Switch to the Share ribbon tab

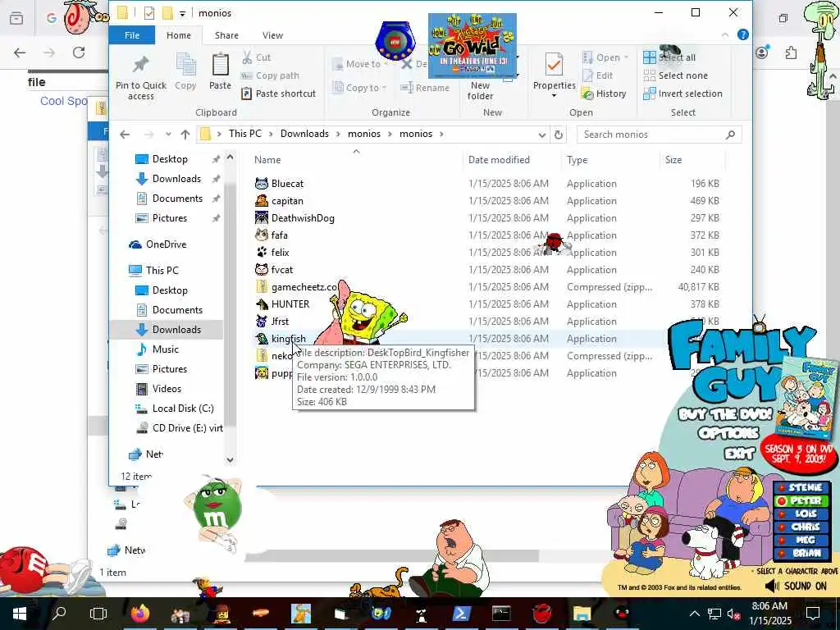point(226,35)
